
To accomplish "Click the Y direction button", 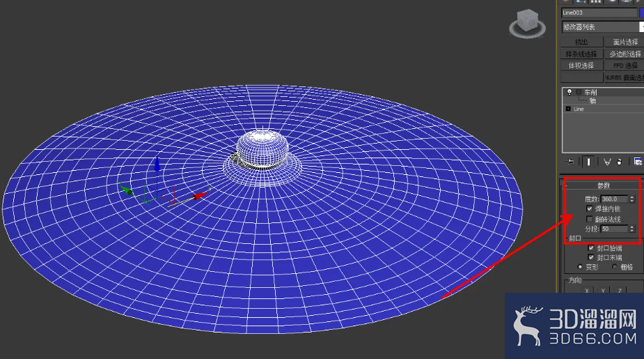I will pyautogui.click(x=603, y=290).
